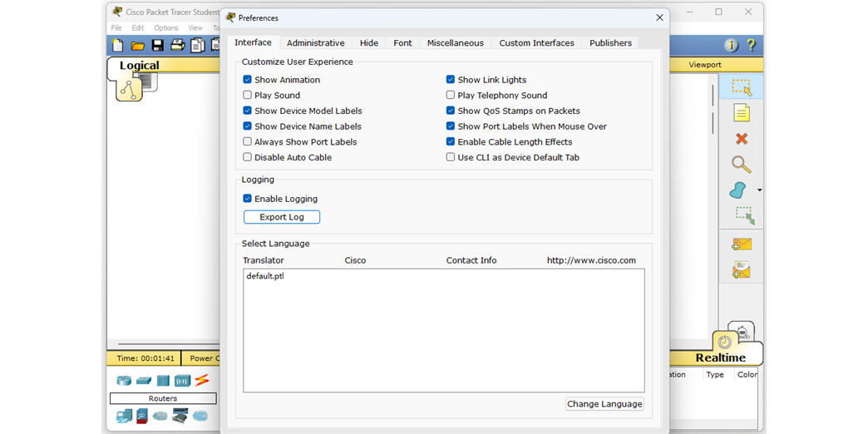Disable the Show Animation checkbox
The height and width of the screenshot is (434, 868).
pos(248,80)
